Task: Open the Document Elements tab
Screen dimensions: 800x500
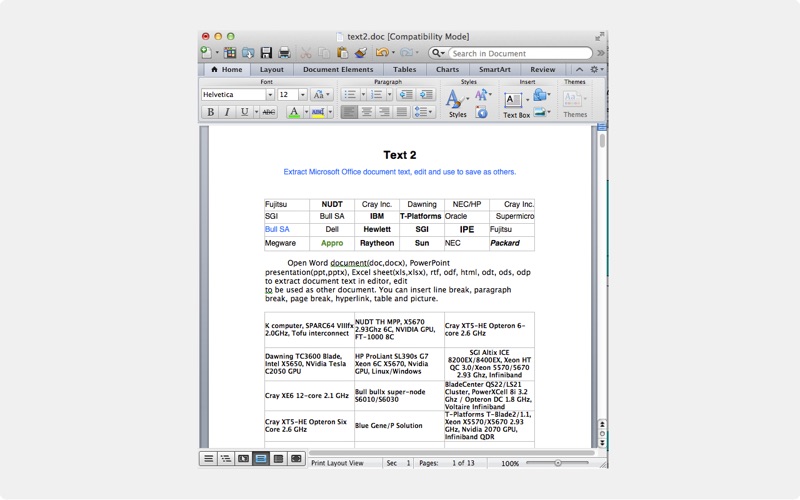Action: click(338, 69)
